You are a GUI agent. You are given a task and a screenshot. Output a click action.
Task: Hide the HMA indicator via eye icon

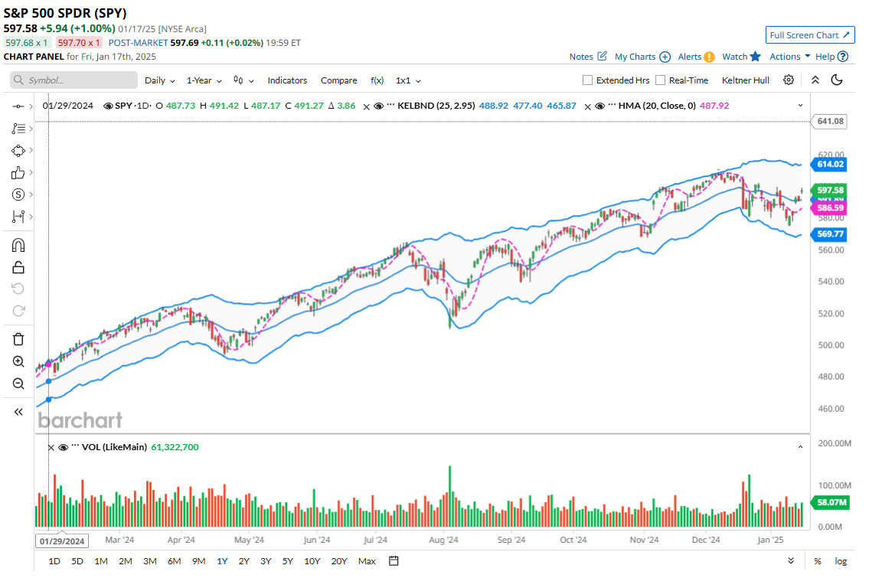[x=600, y=106]
